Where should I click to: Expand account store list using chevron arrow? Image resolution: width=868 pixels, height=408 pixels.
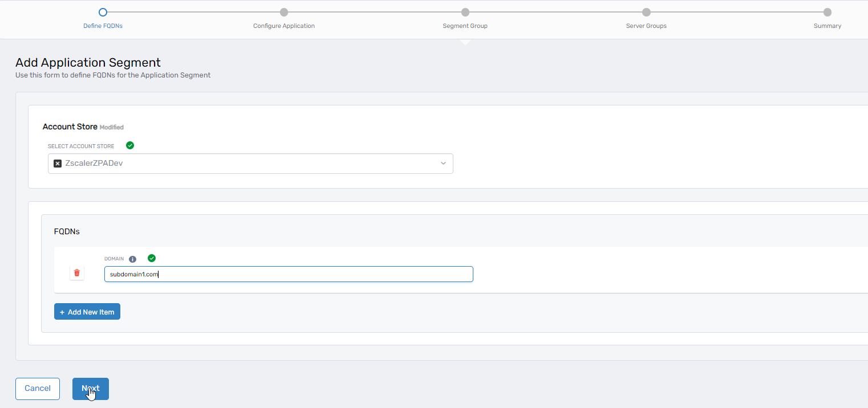(x=443, y=164)
